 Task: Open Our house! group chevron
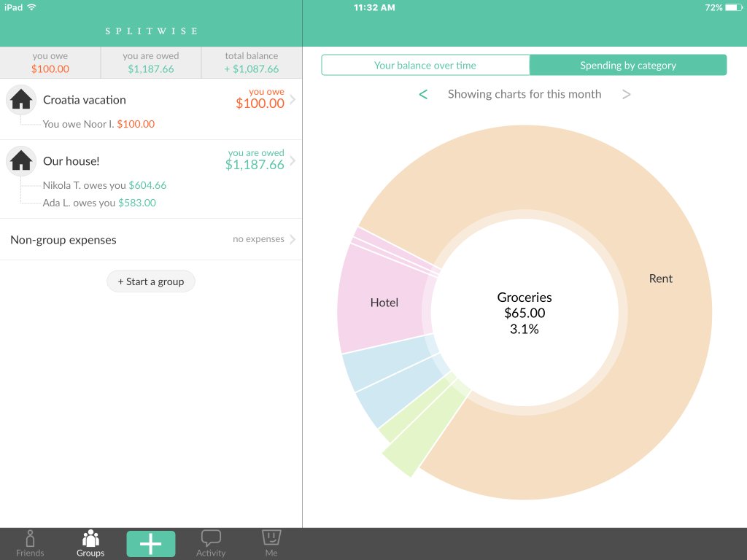(293, 161)
